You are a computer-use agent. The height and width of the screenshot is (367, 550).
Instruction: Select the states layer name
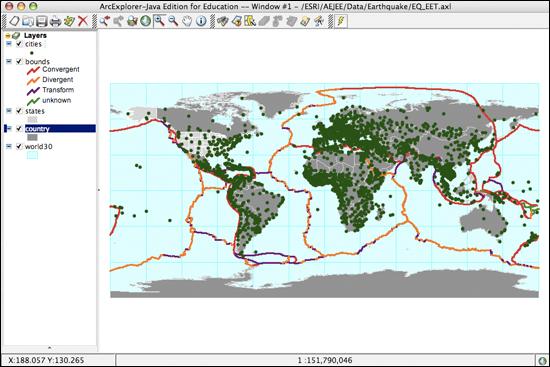pyautogui.click(x=35, y=111)
